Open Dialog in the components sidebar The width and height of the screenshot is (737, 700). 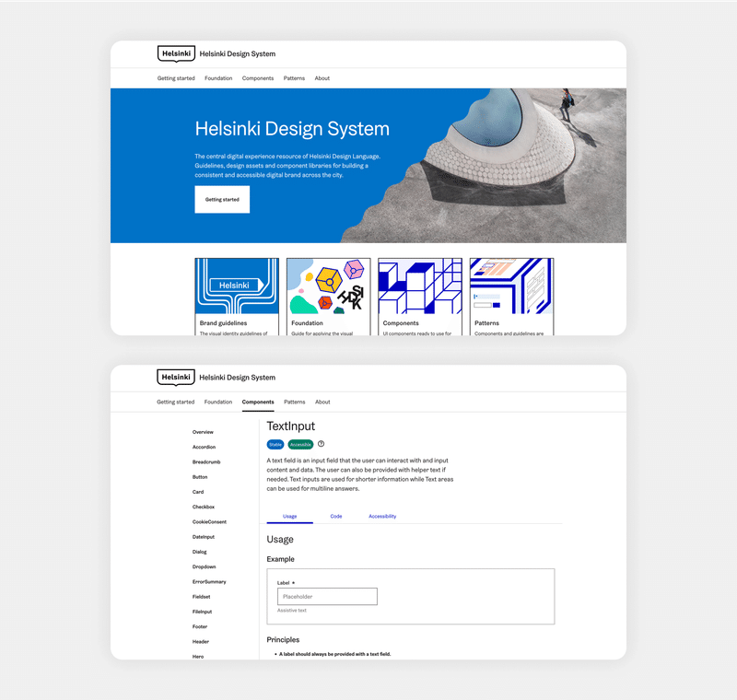(199, 552)
